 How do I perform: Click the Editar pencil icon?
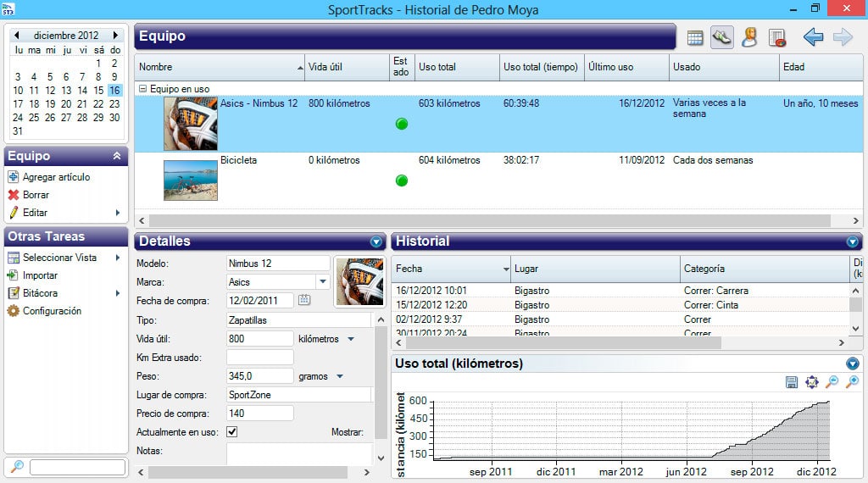[x=14, y=213]
